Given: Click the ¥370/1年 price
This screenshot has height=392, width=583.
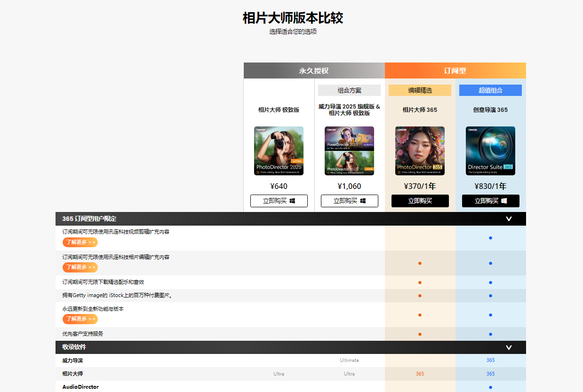Looking at the screenshot, I should click(420, 186).
